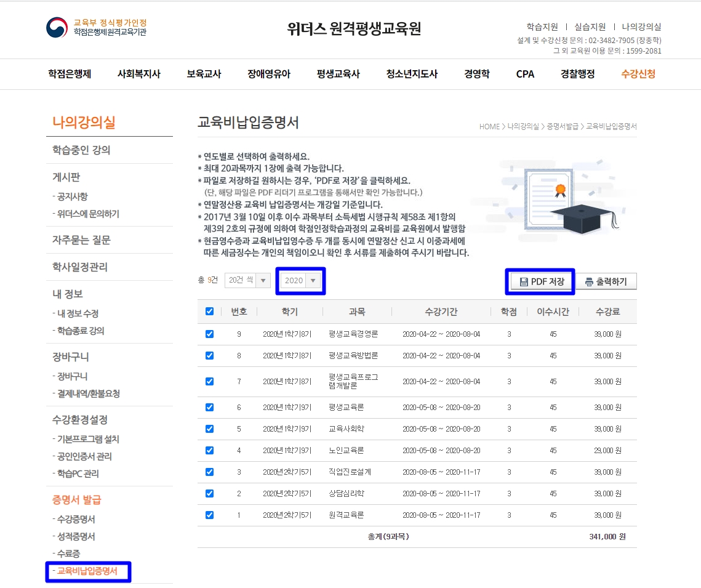
Task: Click the PDF 저장 button
Action: coord(542,282)
